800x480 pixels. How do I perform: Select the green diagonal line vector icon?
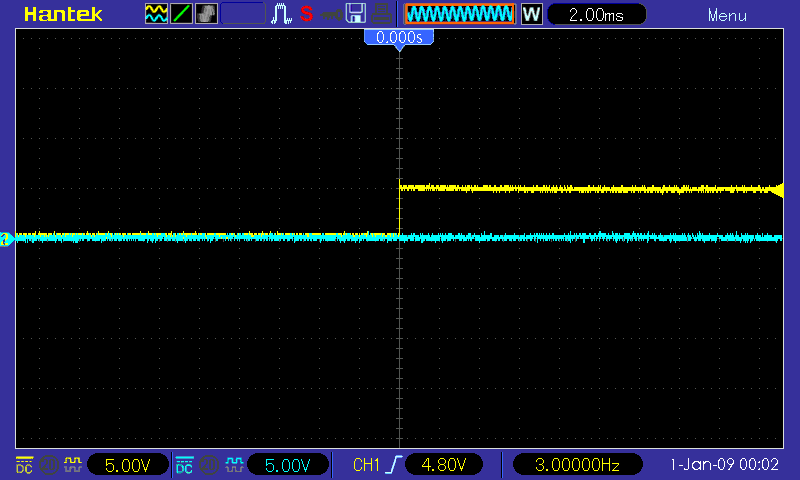coord(181,14)
